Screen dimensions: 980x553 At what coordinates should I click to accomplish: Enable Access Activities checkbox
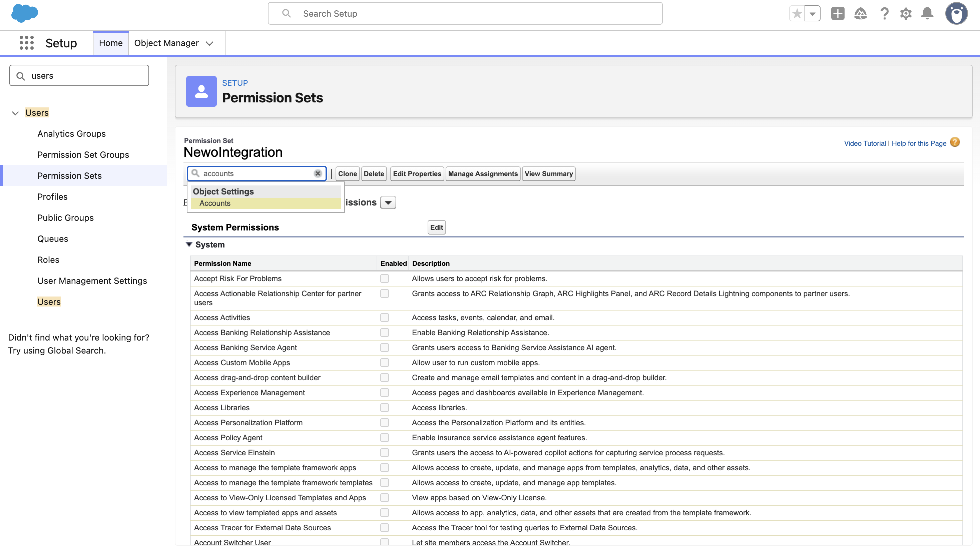click(385, 318)
